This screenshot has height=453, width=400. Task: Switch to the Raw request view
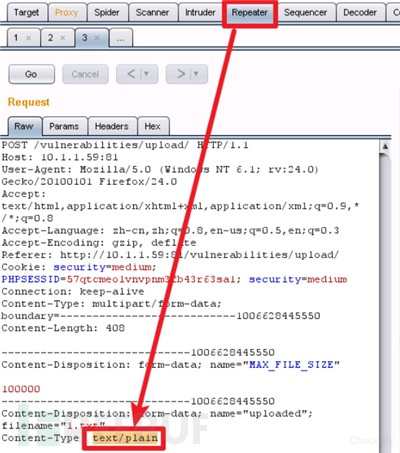point(24,126)
